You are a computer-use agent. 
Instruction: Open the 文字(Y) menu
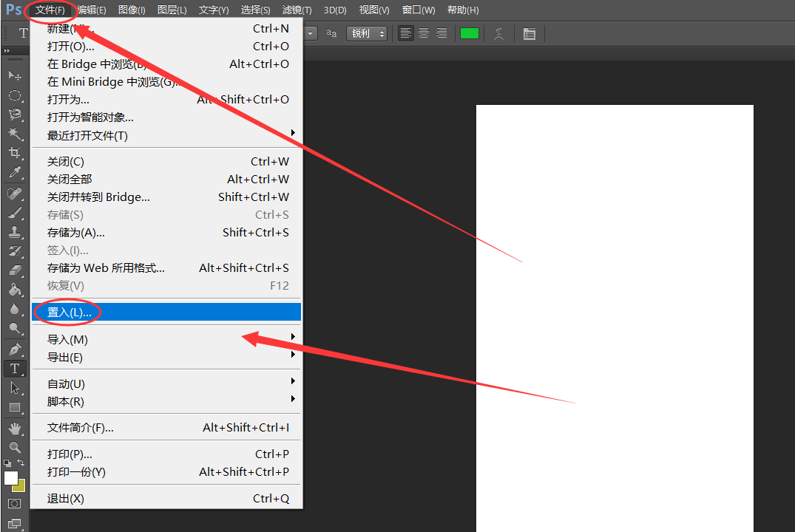coord(214,10)
